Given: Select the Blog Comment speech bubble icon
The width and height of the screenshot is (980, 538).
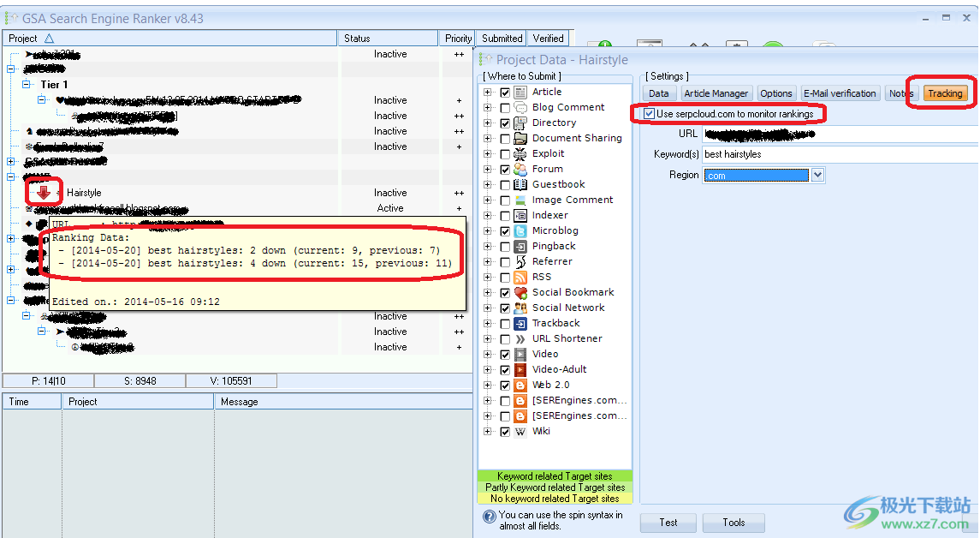Looking at the screenshot, I should (x=520, y=108).
